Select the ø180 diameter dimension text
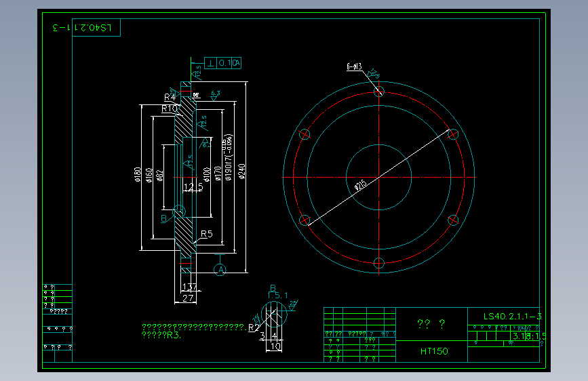This screenshot has width=588, height=381. pyautogui.click(x=138, y=174)
